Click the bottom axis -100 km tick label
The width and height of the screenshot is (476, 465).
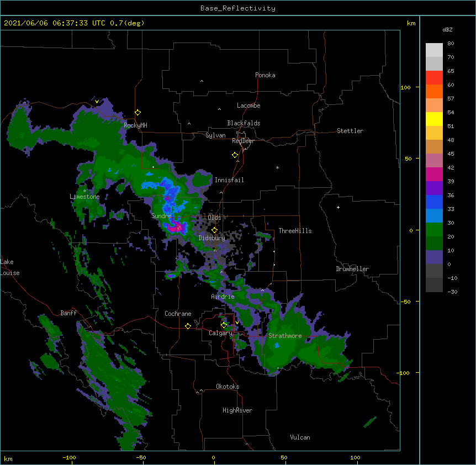click(69, 457)
